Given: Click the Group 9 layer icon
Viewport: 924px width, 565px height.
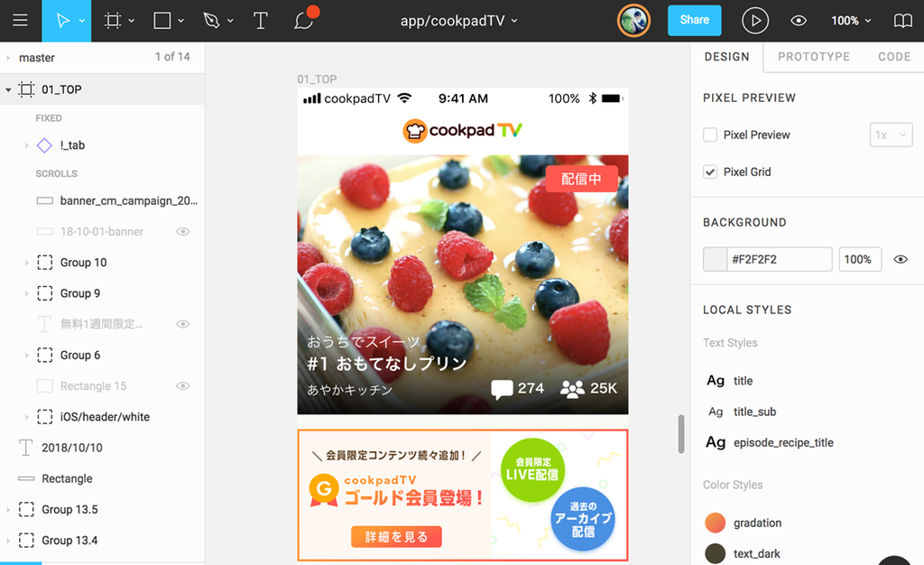Looking at the screenshot, I should click(x=45, y=292).
